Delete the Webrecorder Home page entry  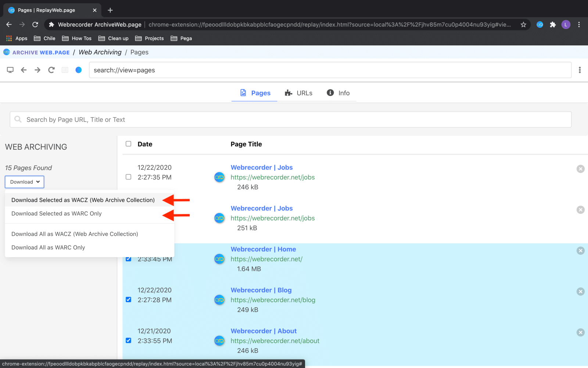pos(581,251)
